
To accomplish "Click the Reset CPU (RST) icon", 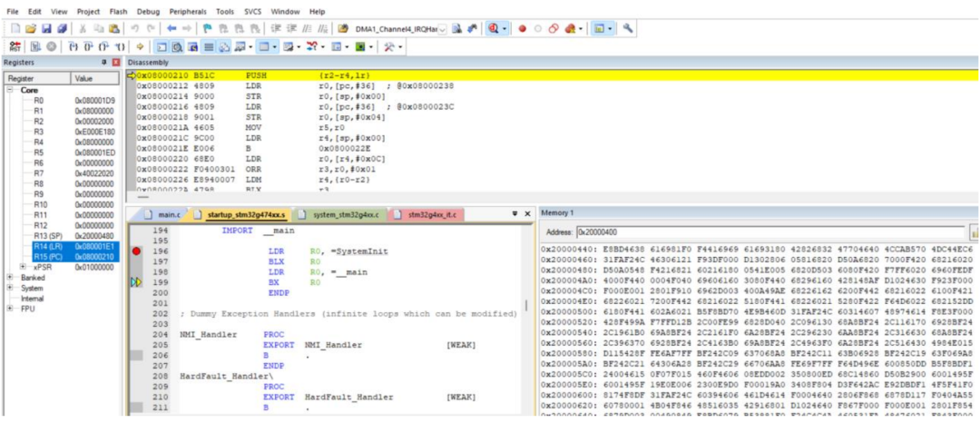I will pyautogui.click(x=14, y=47).
